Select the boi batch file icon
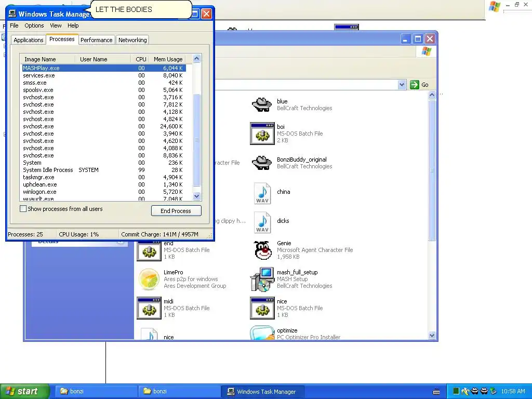Viewport: 532px width, 399px height. (262, 134)
